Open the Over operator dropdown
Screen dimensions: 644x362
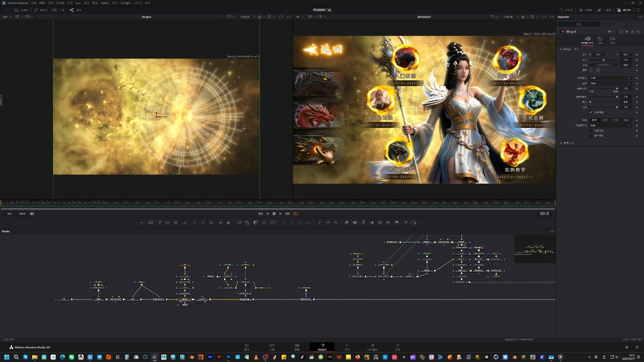(610, 83)
